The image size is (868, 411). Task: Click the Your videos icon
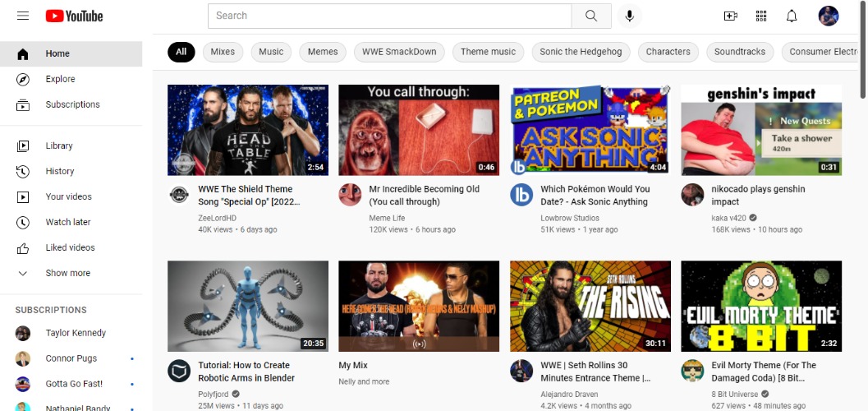point(23,196)
